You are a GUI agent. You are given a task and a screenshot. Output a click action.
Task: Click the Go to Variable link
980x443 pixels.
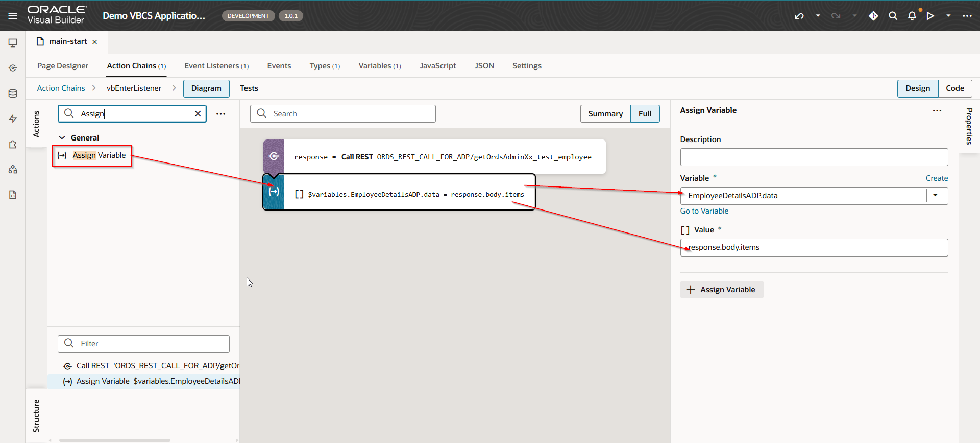[x=704, y=211]
